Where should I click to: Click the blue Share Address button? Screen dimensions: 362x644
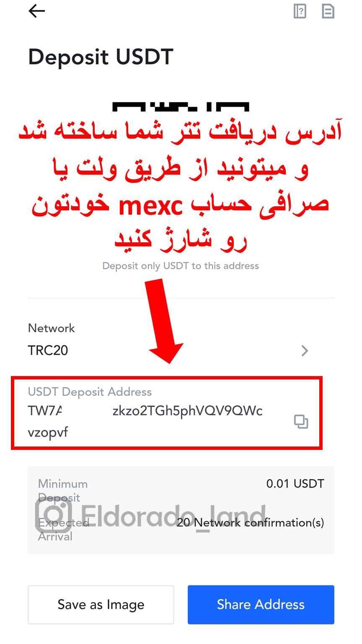[x=261, y=605]
